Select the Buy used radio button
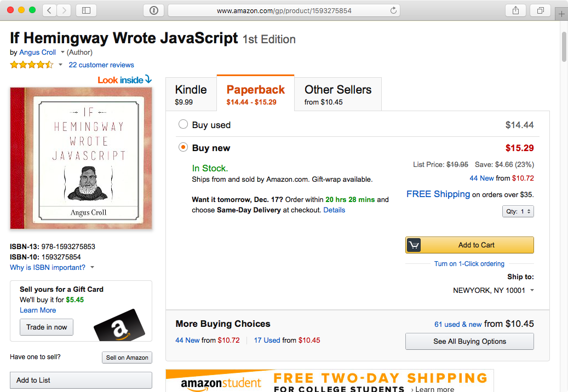Viewport: 568px width, 392px height. coord(183,124)
